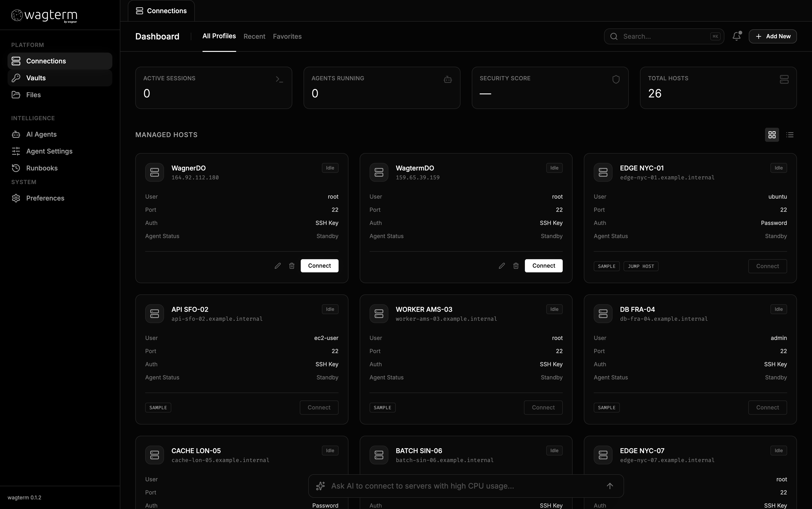Connect to the API SFO-02 host
Screen dimensions: 812x509
[x=319, y=407]
